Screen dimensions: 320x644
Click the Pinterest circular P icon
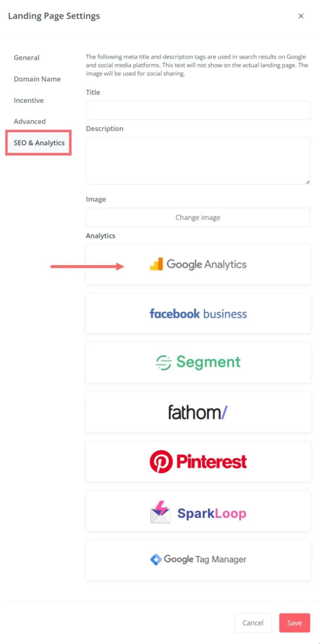[x=161, y=461]
